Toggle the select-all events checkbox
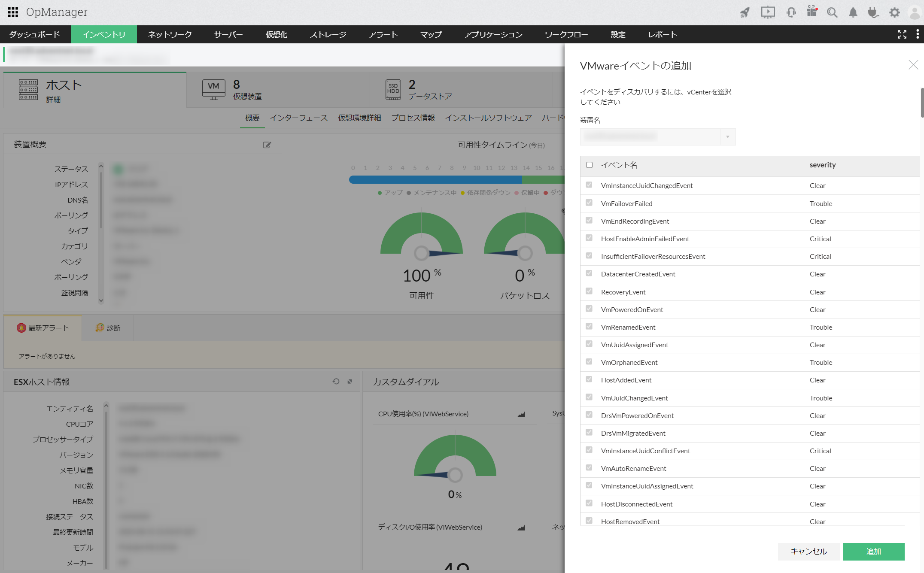This screenshot has height=573, width=924. pyautogui.click(x=590, y=165)
